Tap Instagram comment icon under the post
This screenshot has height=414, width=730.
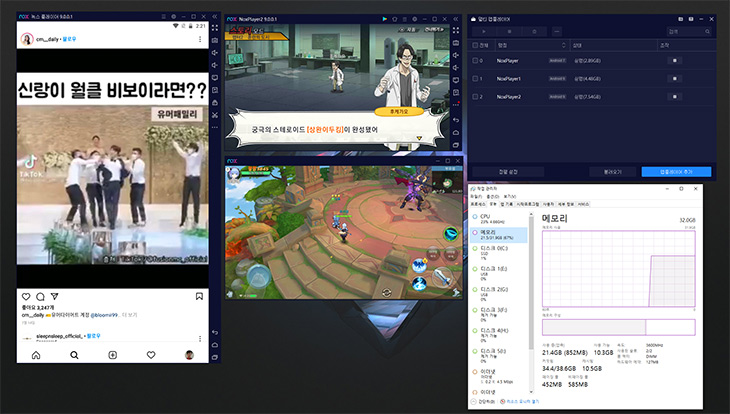(x=41, y=297)
